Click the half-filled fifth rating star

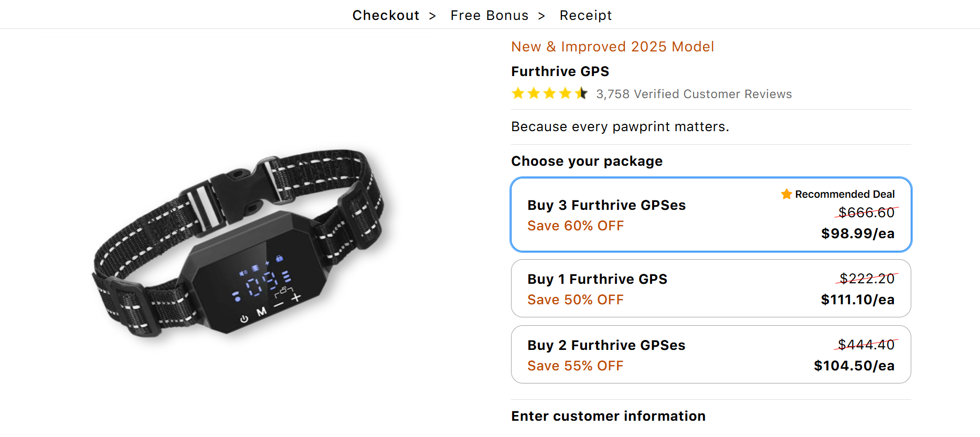581,93
